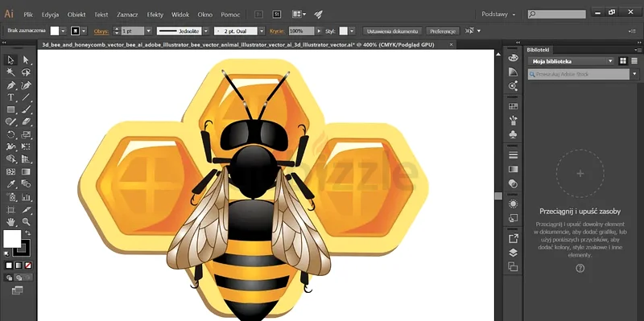644x321 pixels.
Task: Open the Obiekt menu
Action: (76, 14)
